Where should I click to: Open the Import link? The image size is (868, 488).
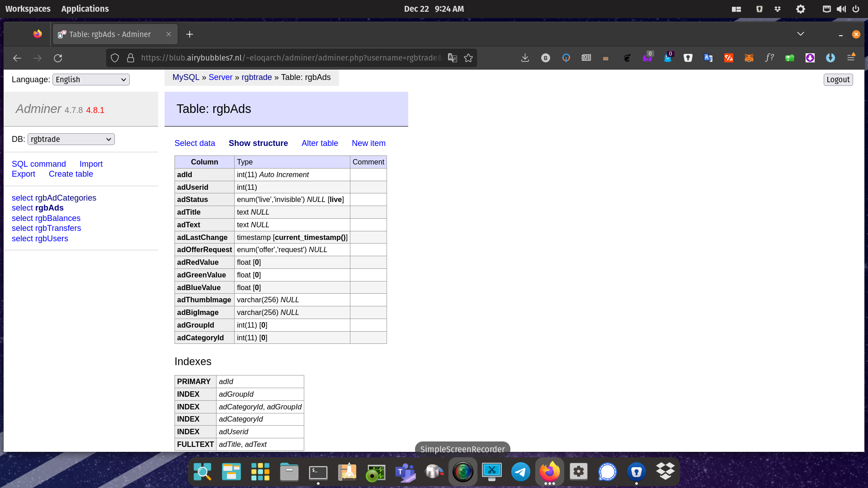click(x=91, y=164)
